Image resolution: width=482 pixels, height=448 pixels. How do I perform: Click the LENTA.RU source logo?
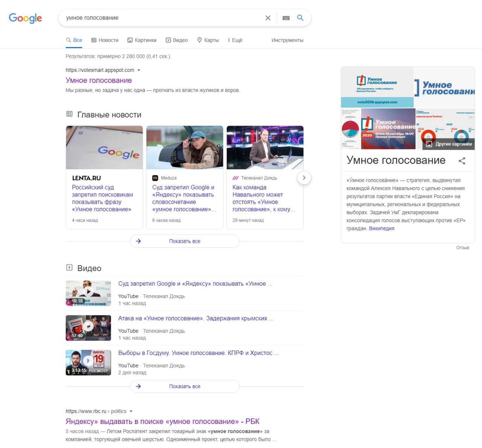(x=86, y=178)
